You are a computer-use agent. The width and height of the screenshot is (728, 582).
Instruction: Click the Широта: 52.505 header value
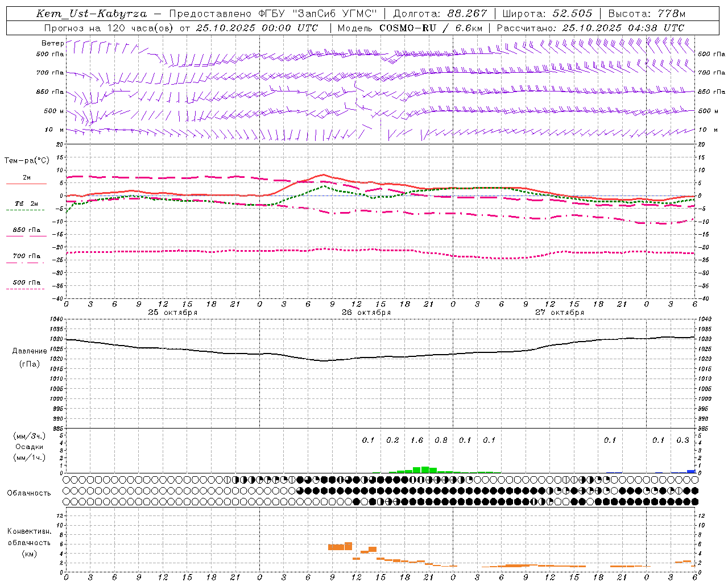547,14
